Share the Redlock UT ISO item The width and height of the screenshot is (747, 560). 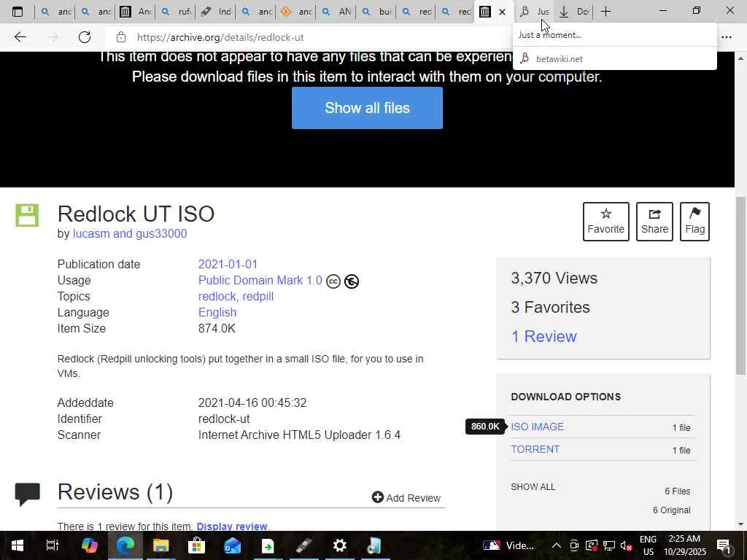(x=654, y=222)
